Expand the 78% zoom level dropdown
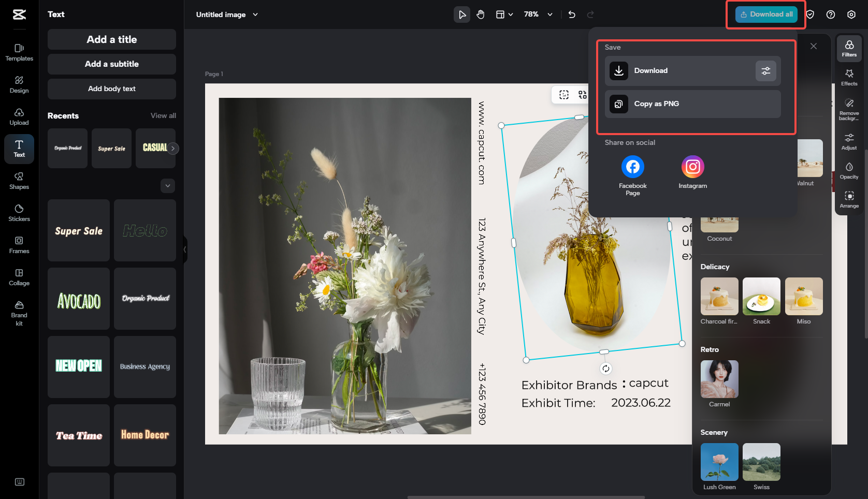Screen dimensions: 868x499 tap(549, 14)
